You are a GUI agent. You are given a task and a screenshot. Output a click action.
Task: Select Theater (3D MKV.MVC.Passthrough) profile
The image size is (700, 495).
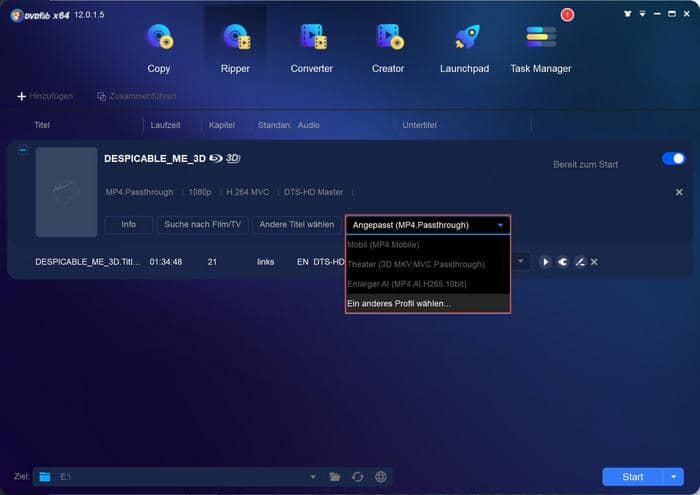tap(428, 264)
